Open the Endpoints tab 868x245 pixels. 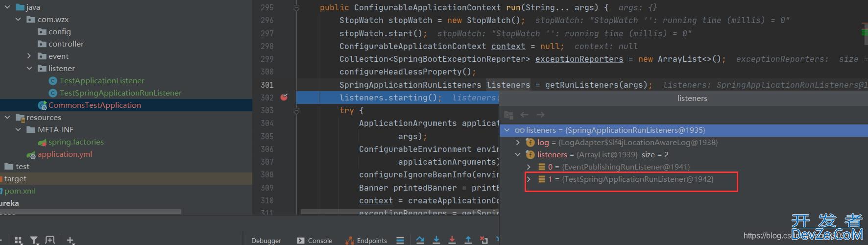(x=366, y=241)
